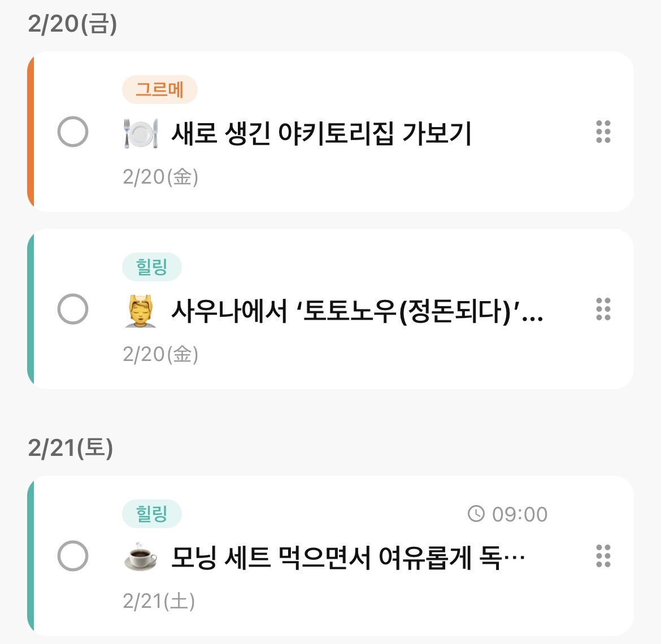Open the 모닝 세트 먹으면서 task title

348,558
